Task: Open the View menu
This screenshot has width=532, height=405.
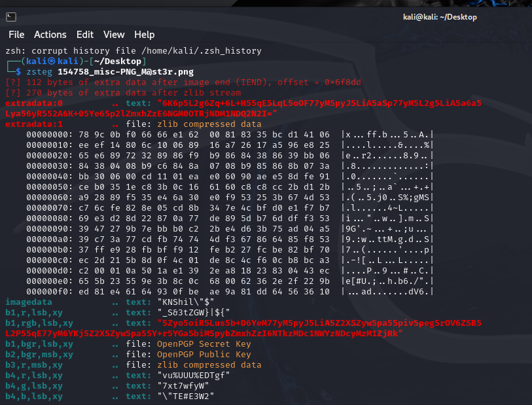Action: (114, 34)
